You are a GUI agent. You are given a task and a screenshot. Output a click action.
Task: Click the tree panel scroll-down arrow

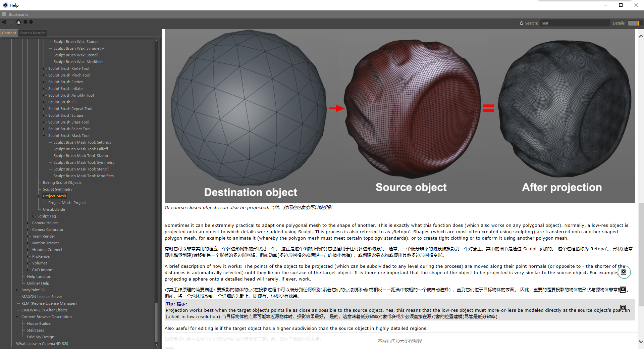point(156,345)
